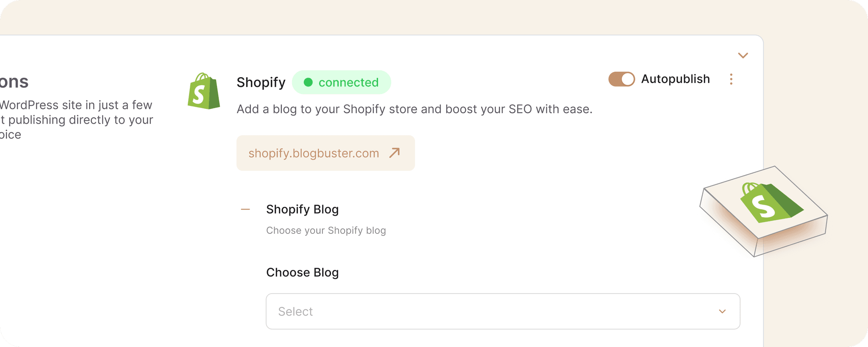Open the three-dot options menu
Screen dimensions: 868x347
click(731, 79)
